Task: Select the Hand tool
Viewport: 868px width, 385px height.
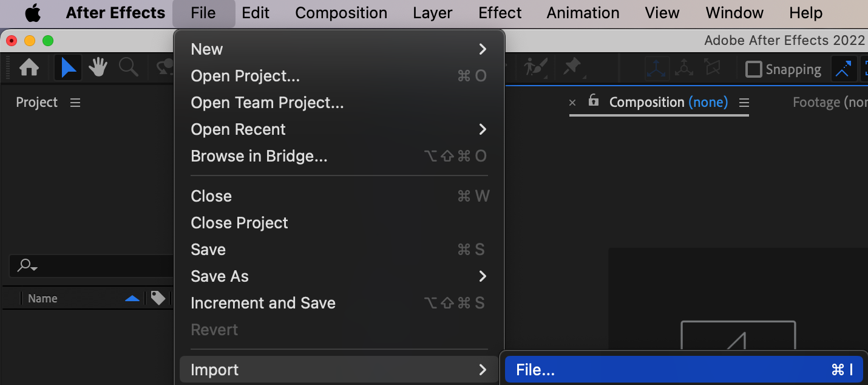Action: 98,68
